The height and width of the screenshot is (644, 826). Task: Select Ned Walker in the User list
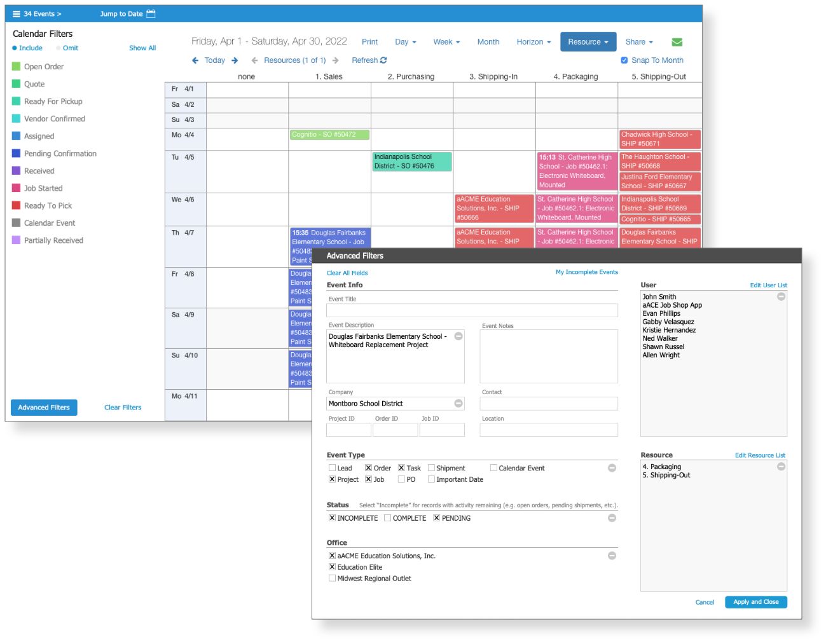click(x=661, y=338)
